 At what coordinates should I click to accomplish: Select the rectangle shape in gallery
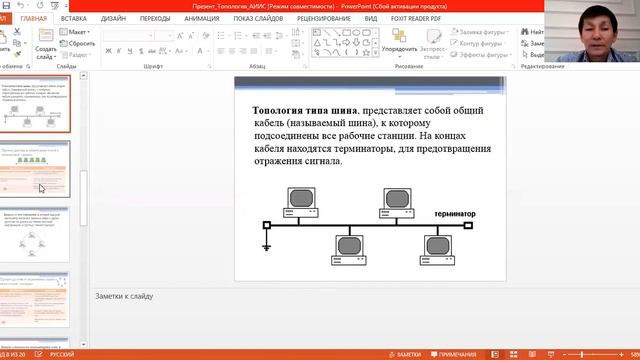coord(347,32)
